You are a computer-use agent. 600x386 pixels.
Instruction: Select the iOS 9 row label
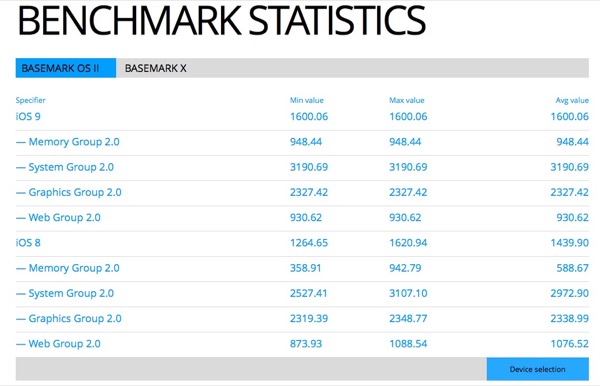(x=28, y=116)
